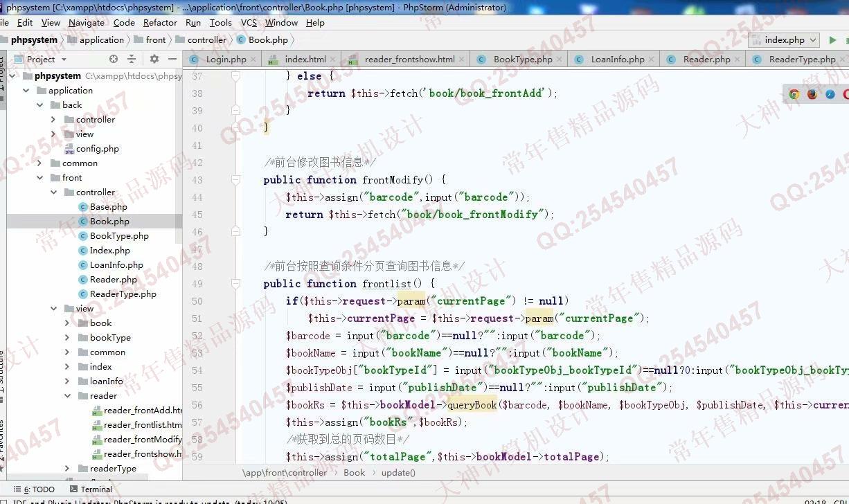Toggle Structure side tool window tab
Image resolution: width=849 pixels, height=504 pixels.
[x=2, y=376]
